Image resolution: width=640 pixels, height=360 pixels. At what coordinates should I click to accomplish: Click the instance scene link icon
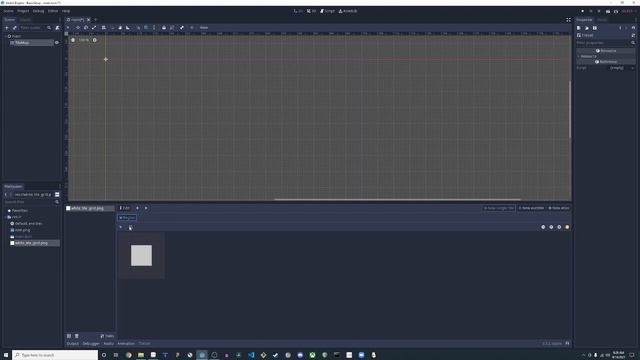tap(15, 28)
